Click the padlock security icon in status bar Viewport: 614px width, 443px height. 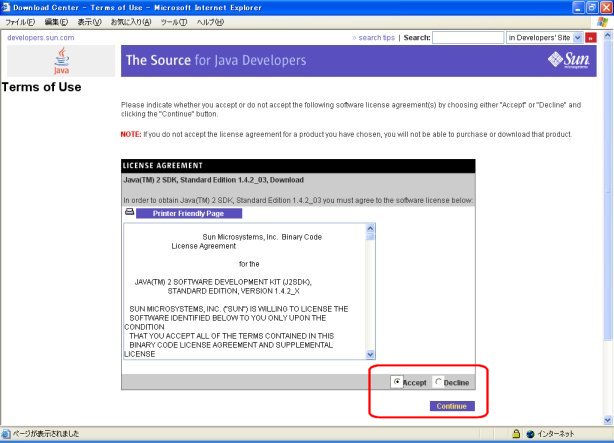[x=515, y=435]
